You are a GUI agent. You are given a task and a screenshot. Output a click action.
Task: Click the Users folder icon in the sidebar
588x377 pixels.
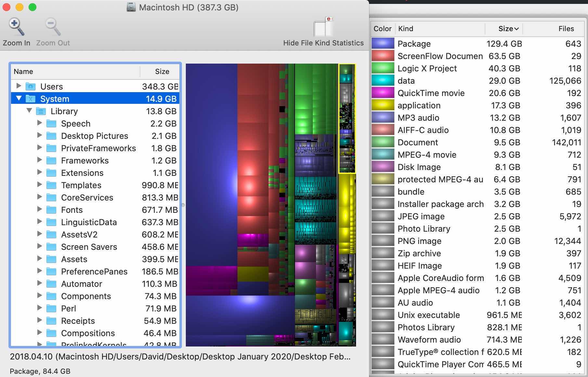click(x=30, y=86)
